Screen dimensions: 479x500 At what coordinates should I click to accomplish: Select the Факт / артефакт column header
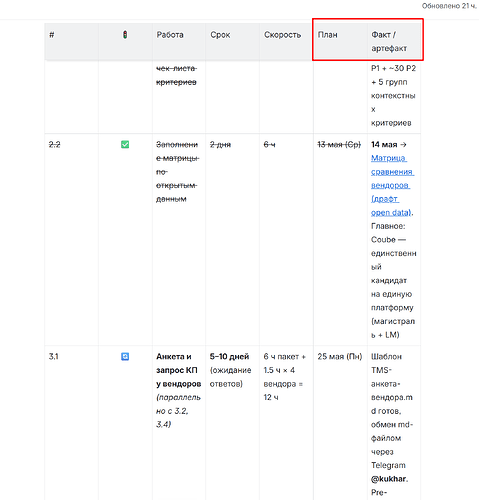[x=389, y=41]
